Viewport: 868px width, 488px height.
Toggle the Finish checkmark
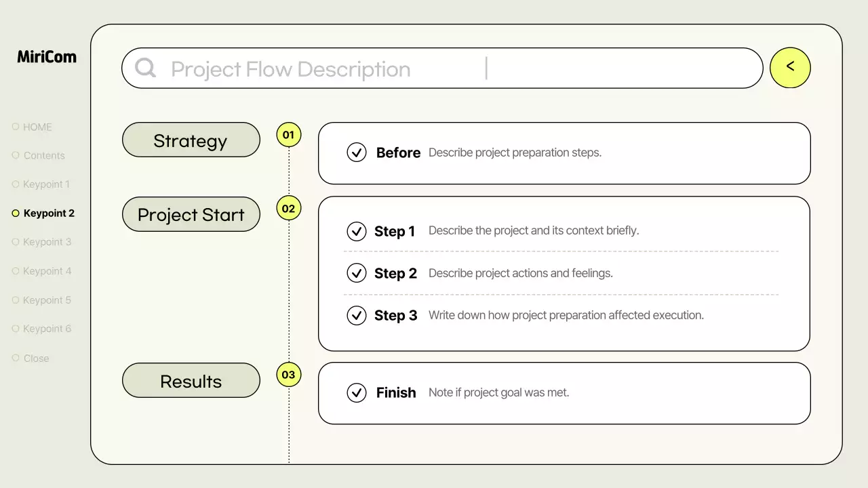click(357, 392)
